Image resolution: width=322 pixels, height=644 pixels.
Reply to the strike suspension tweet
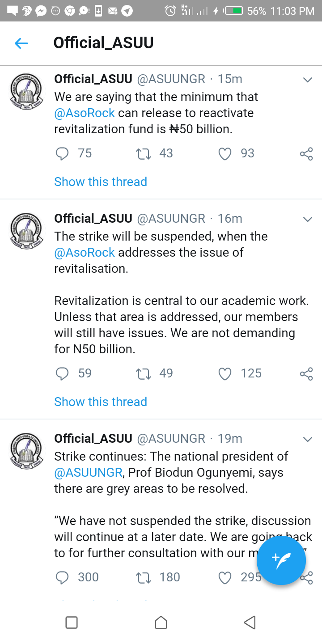(x=62, y=374)
